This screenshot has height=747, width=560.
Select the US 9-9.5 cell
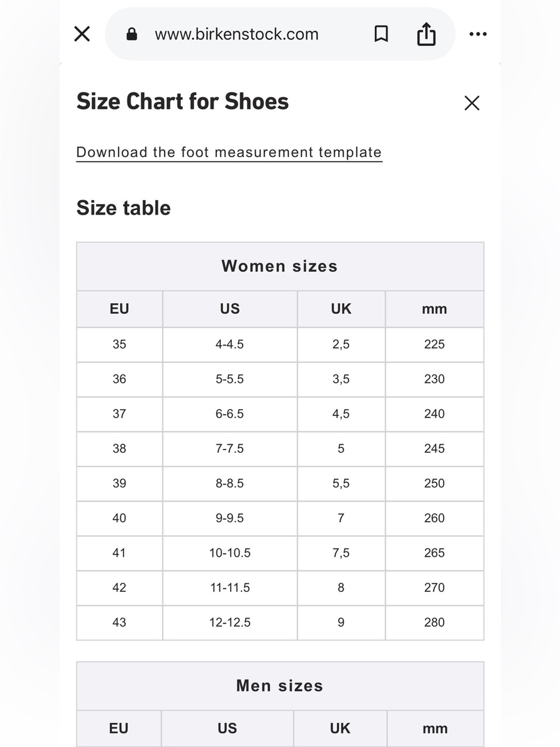230,518
